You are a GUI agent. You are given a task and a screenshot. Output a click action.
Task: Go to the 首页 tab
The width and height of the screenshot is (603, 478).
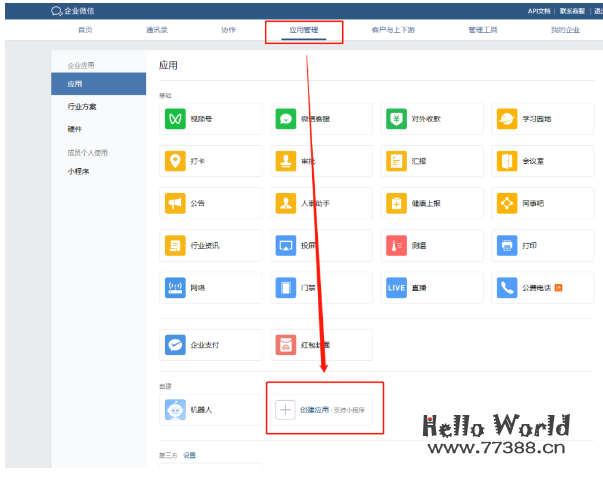[x=85, y=30]
